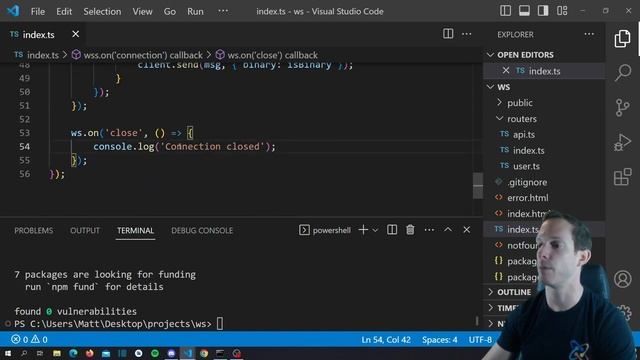Click the new terminal plus icon
The image size is (640, 360).
(363, 230)
